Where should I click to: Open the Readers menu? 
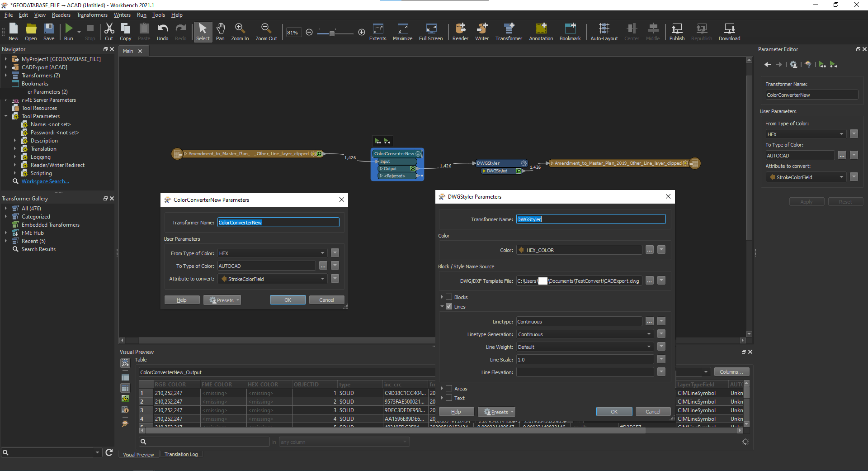coord(61,15)
